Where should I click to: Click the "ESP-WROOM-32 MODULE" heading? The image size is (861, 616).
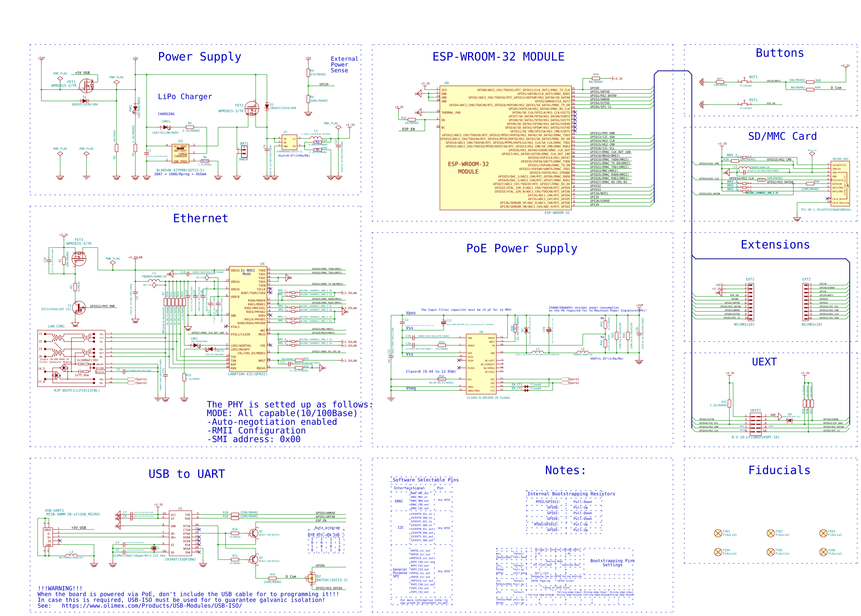point(498,57)
